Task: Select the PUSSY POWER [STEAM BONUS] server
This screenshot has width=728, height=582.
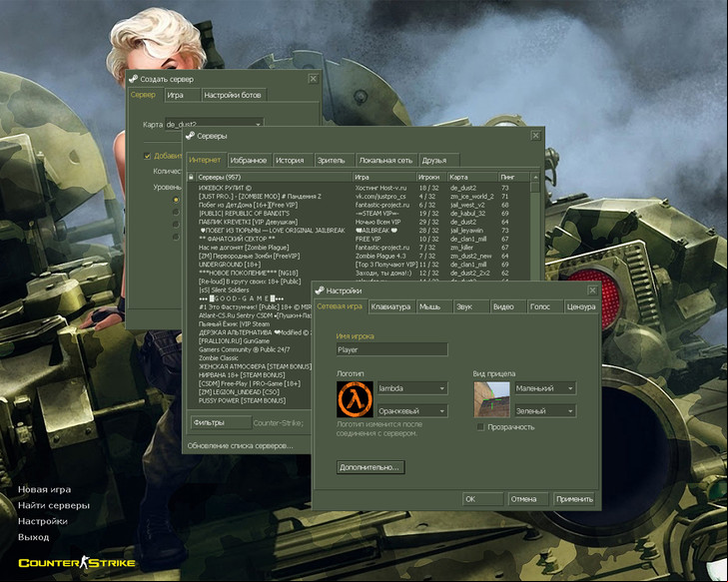Action: 250,400
